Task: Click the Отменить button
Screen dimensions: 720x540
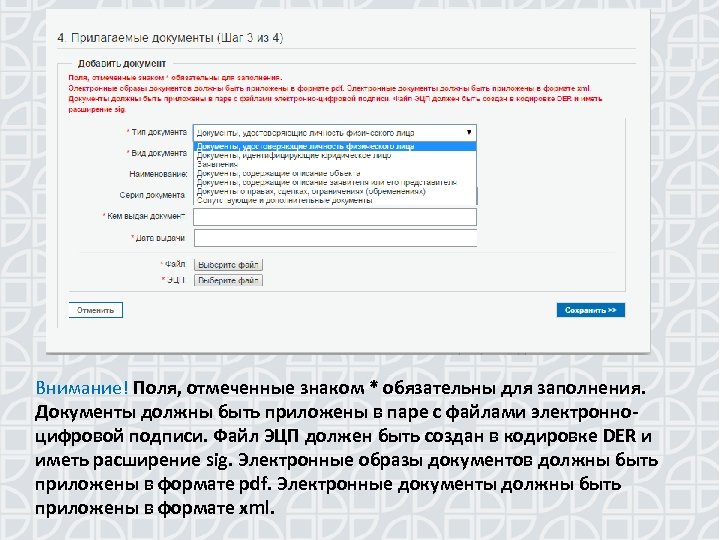Action: click(96, 310)
